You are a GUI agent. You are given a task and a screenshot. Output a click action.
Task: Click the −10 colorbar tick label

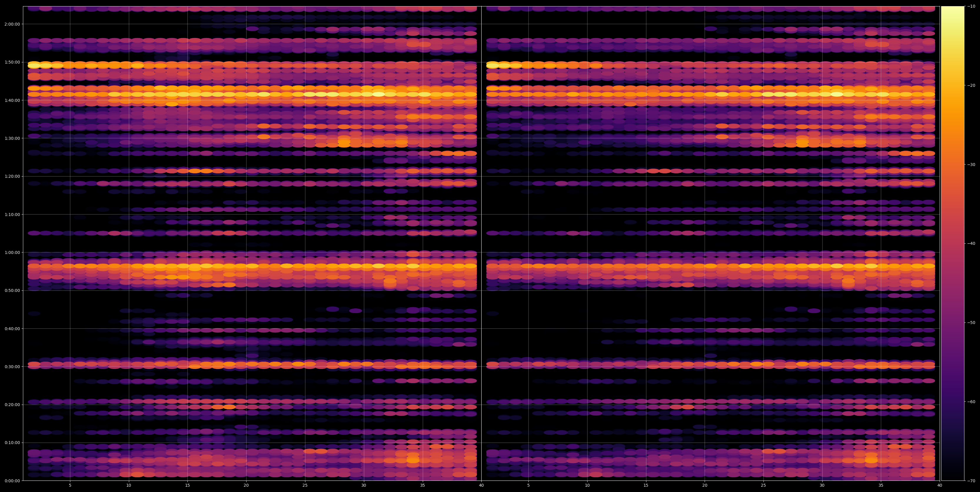[x=971, y=6]
